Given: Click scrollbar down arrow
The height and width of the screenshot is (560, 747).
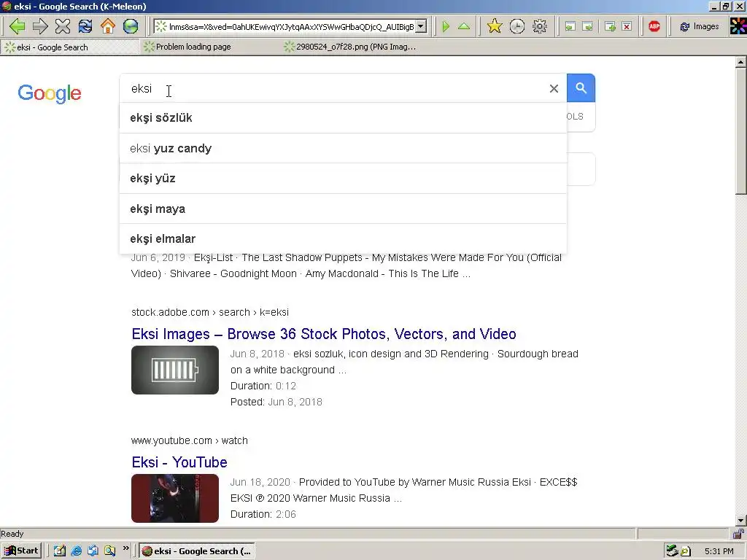Looking at the screenshot, I should pyautogui.click(x=741, y=521).
